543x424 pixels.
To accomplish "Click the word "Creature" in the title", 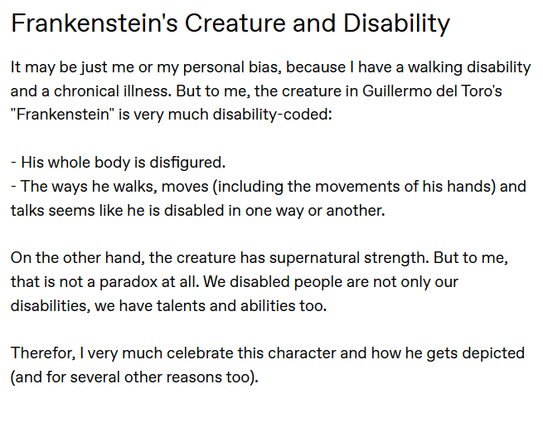I will [x=235, y=24].
